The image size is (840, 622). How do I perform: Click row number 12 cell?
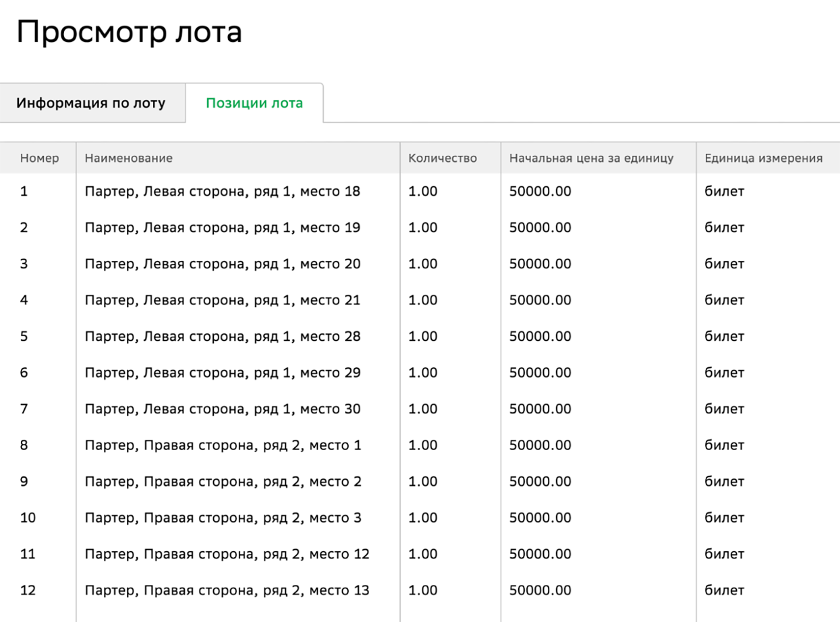[28, 590]
